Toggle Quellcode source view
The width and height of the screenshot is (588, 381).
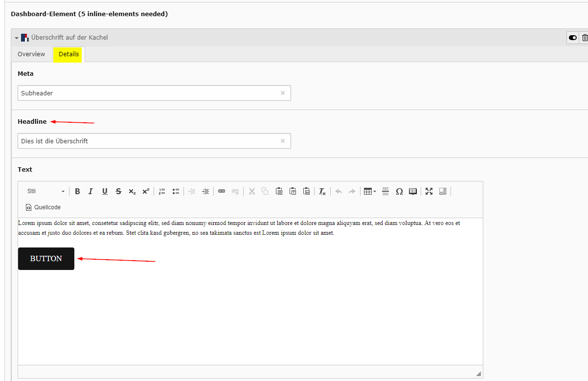43,207
